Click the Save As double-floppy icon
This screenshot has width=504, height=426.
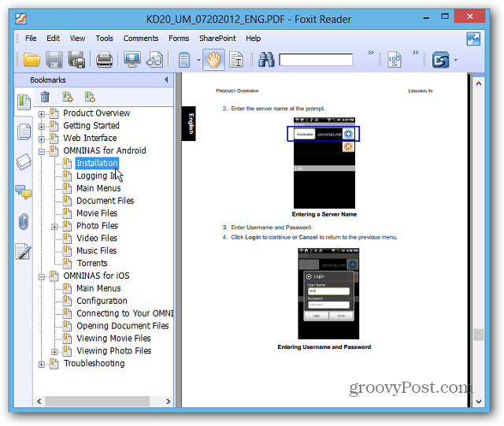point(77,60)
